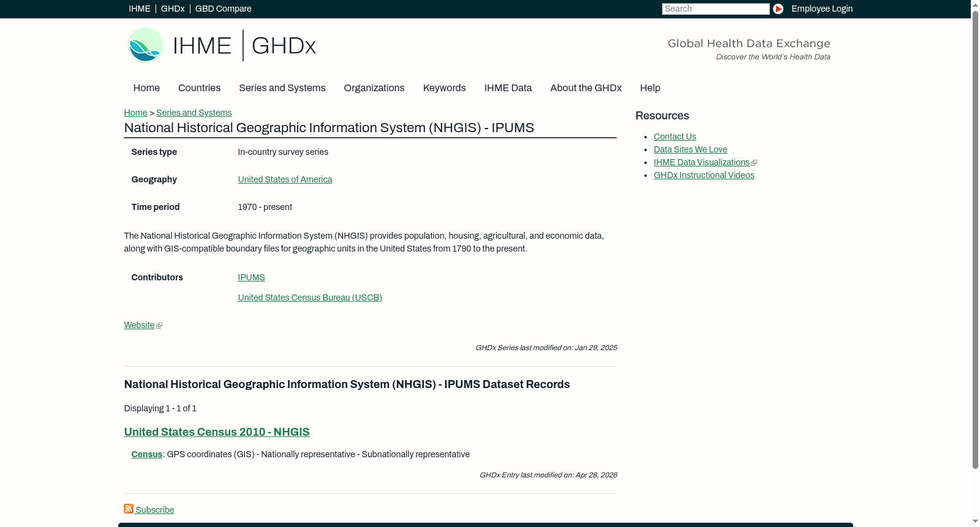Open GHDx Instructional Videos link

[x=704, y=175]
